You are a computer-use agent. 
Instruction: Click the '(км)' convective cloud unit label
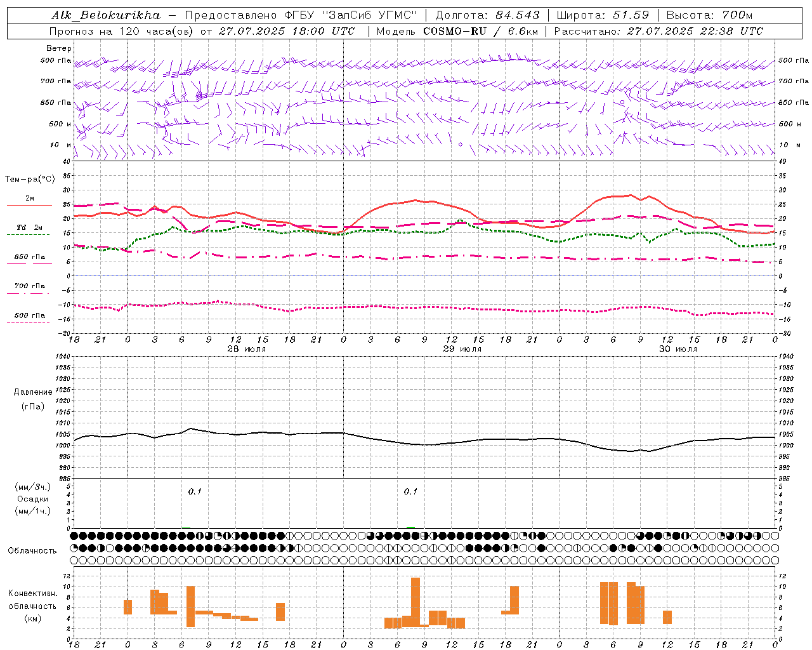(33, 618)
